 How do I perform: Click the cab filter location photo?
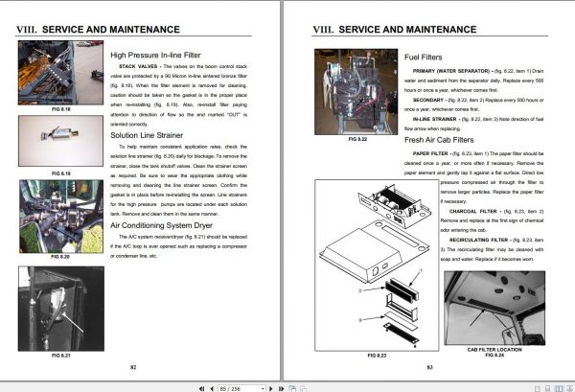(494, 308)
